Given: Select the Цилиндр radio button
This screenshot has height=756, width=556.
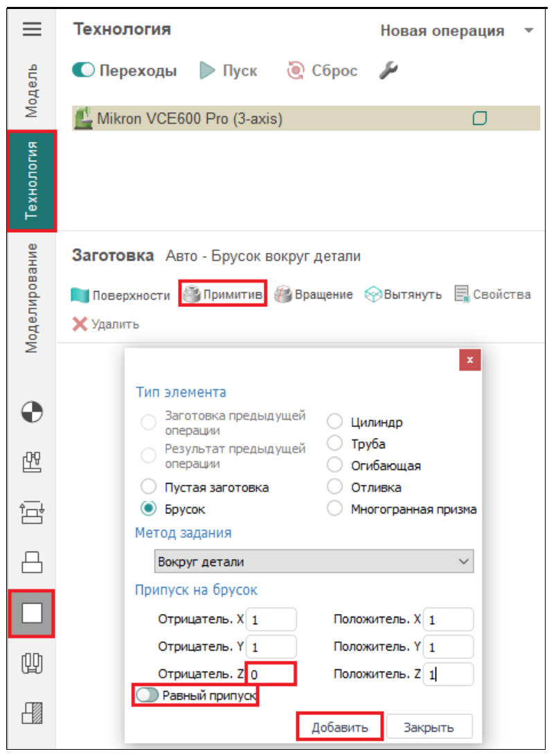Looking at the screenshot, I should (334, 422).
